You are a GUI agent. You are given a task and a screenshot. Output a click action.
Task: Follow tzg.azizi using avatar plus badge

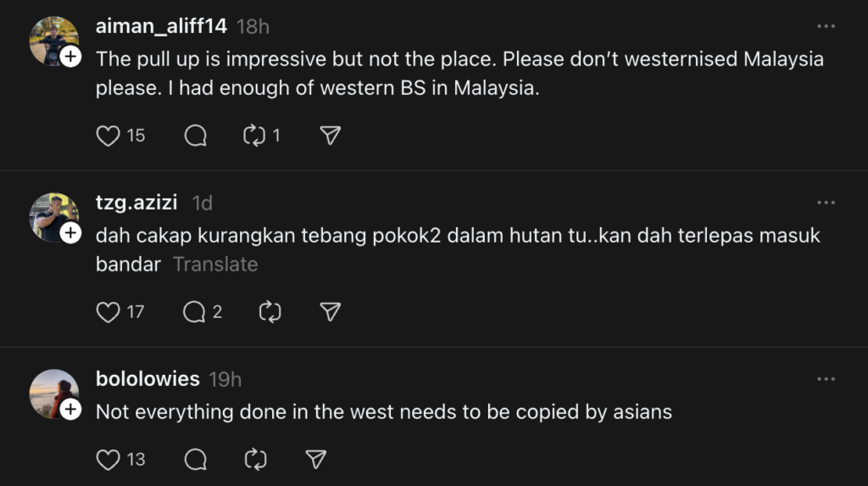click(x=71, y=233)
